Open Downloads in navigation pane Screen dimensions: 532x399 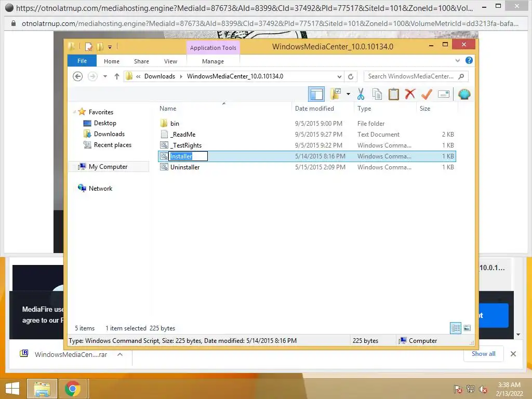click(109, 134)
